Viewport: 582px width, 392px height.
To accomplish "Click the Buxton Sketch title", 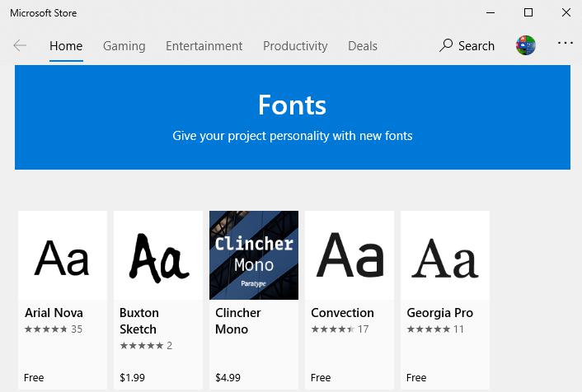I will pos(139,321).
